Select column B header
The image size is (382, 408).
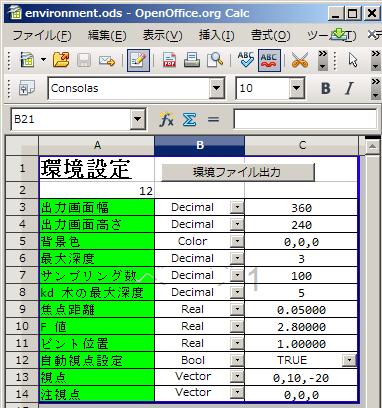(199, 145)
